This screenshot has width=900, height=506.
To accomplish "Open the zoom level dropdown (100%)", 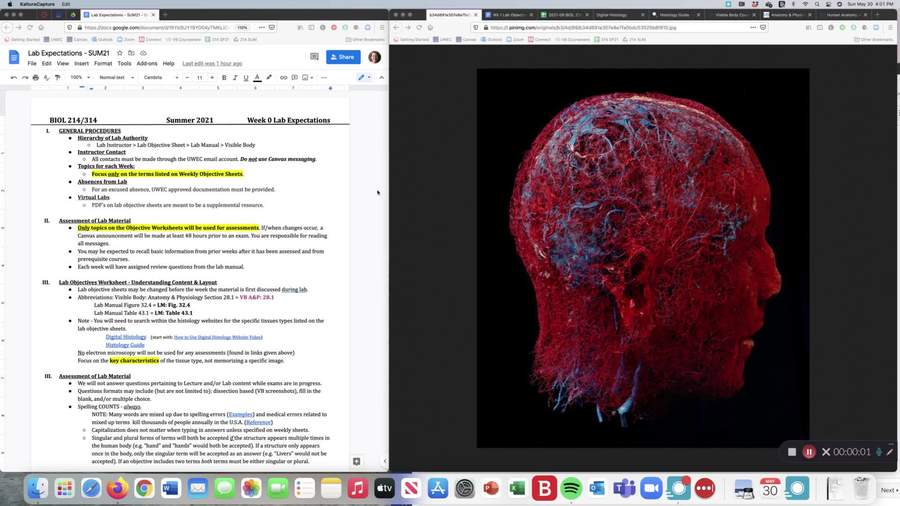I will point(79,77).
